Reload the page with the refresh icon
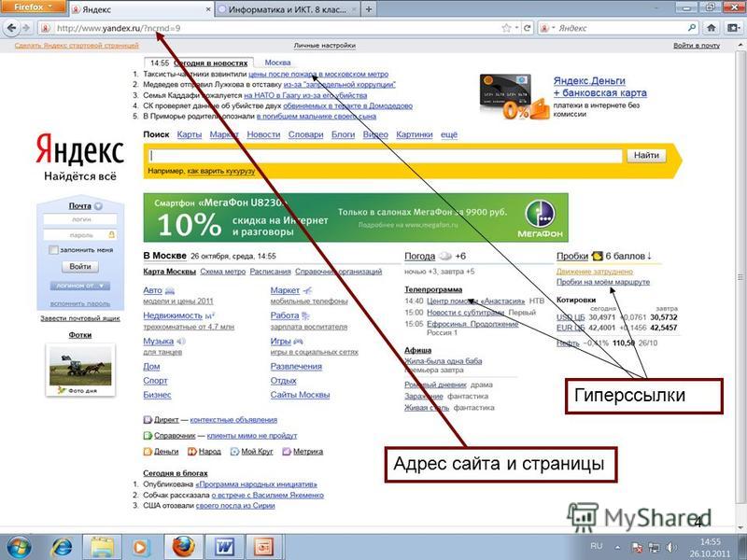The width and height of the screenshot is (747, 560). [x=527, y=28]
